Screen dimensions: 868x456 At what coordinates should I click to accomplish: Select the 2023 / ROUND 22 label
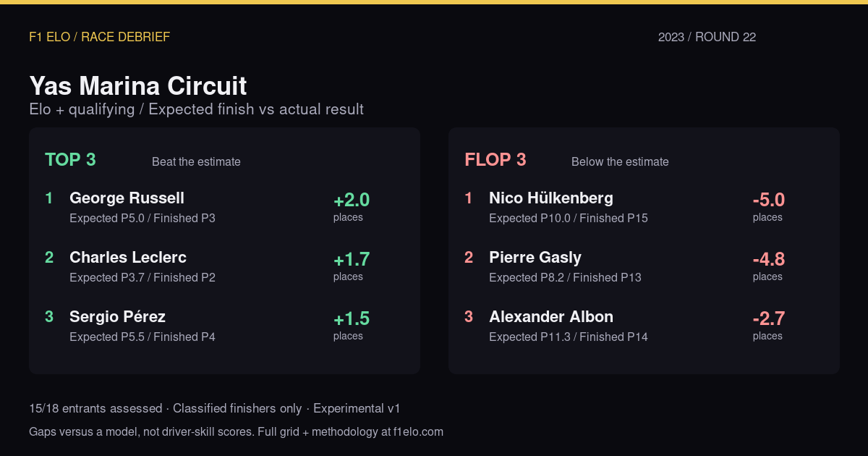[707, 37]
